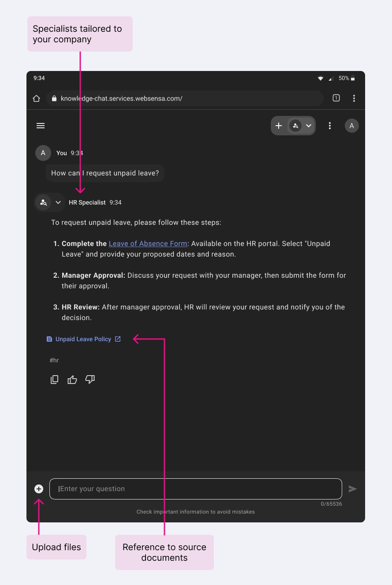Start a new chat with the plus icon
This screenshot has height=585, width=392.
coord(279,126)
